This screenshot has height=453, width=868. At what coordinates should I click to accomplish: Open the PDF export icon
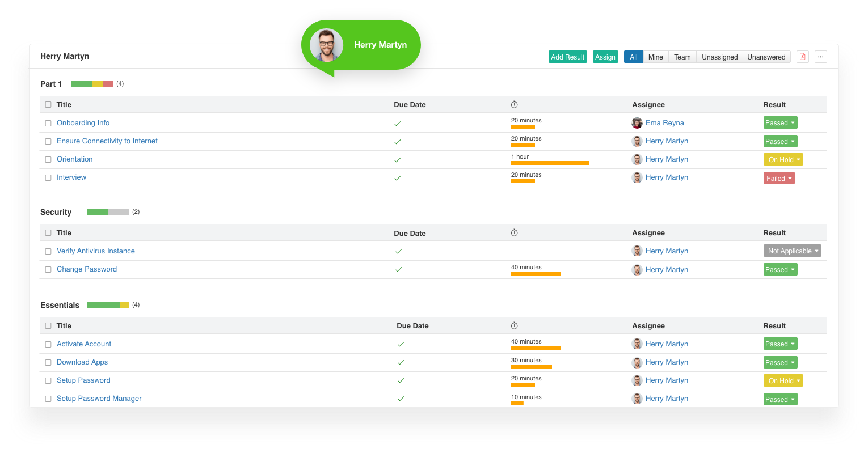[x=803, y=57]
